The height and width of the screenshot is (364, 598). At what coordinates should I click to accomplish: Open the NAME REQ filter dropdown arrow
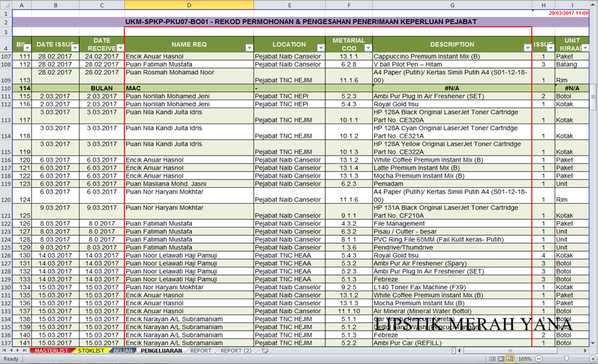tap(249, 47)
